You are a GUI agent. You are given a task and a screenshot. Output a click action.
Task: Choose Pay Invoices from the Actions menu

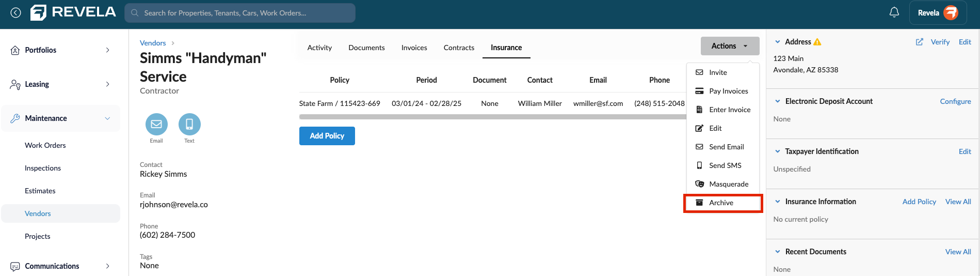pyautogui.click(x=722, y=91)
